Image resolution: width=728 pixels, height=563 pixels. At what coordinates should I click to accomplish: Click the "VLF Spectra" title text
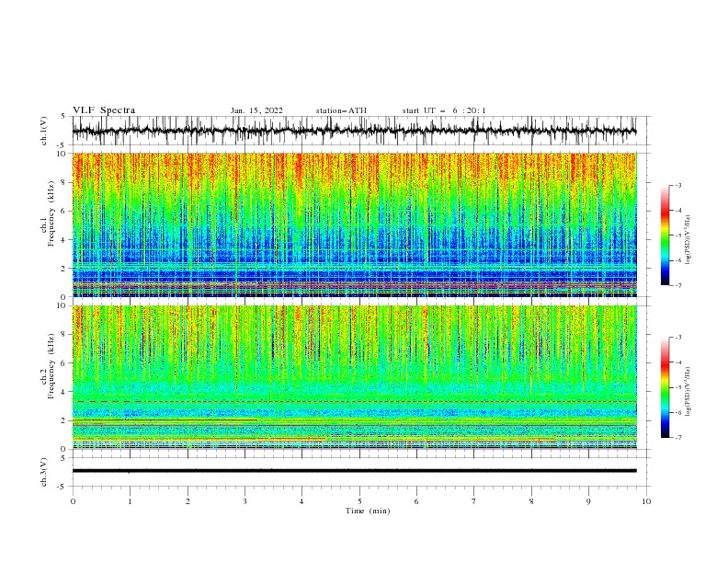pos(104,110)
